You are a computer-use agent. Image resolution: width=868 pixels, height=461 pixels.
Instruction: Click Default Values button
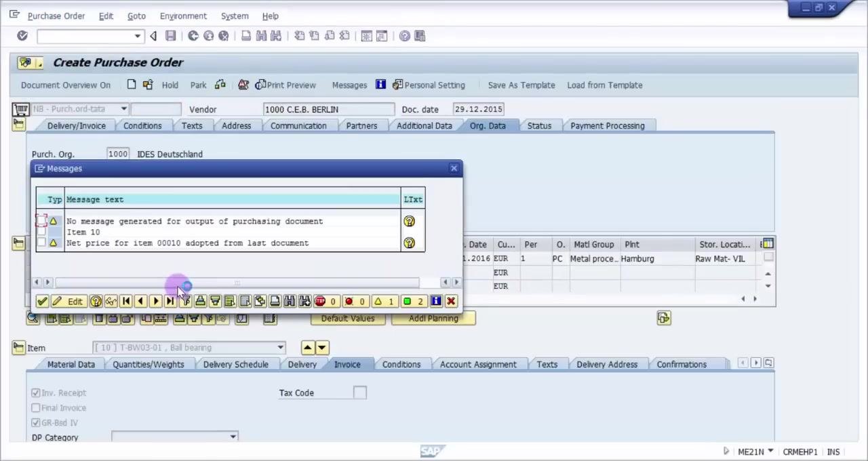click(x=348, y=319)
